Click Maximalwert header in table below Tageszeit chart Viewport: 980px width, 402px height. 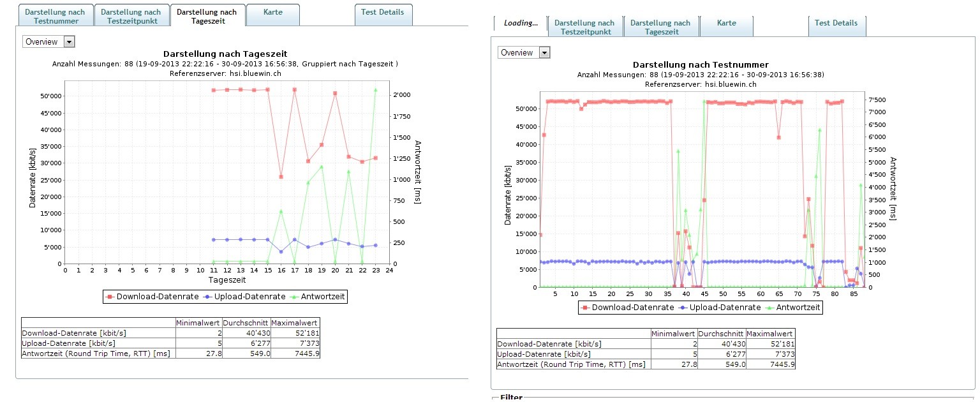click(x=295, y=323)
